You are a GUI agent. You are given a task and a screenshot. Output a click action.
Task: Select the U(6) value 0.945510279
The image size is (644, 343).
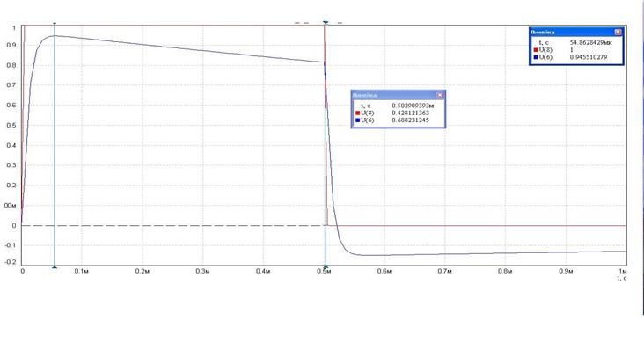coord(589,57)
